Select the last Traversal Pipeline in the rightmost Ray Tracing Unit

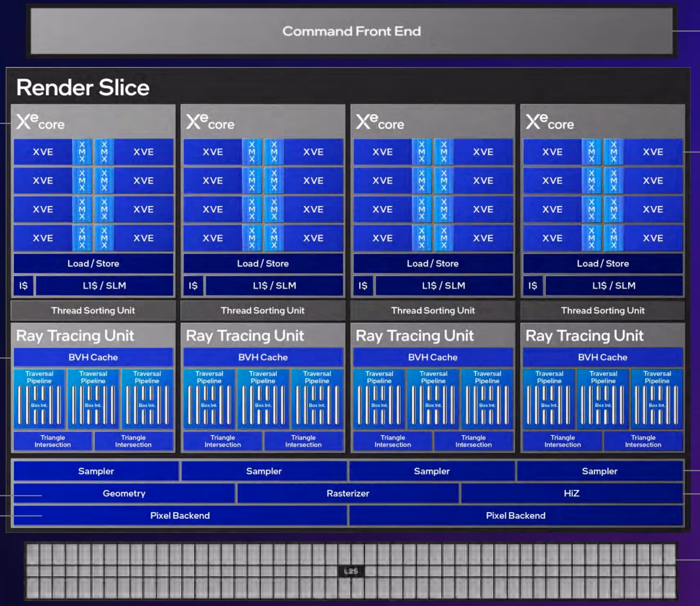click(657, 399)
